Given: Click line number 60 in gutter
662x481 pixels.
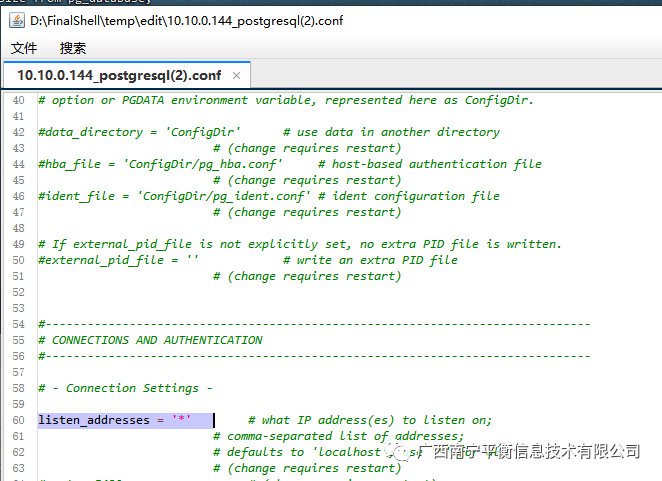Looking at the screenshot, I should tap(19, 420).
